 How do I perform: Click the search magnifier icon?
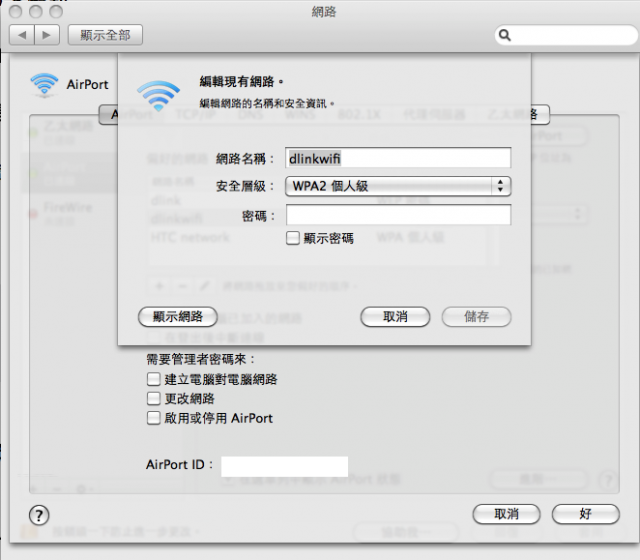click(504, 36)
